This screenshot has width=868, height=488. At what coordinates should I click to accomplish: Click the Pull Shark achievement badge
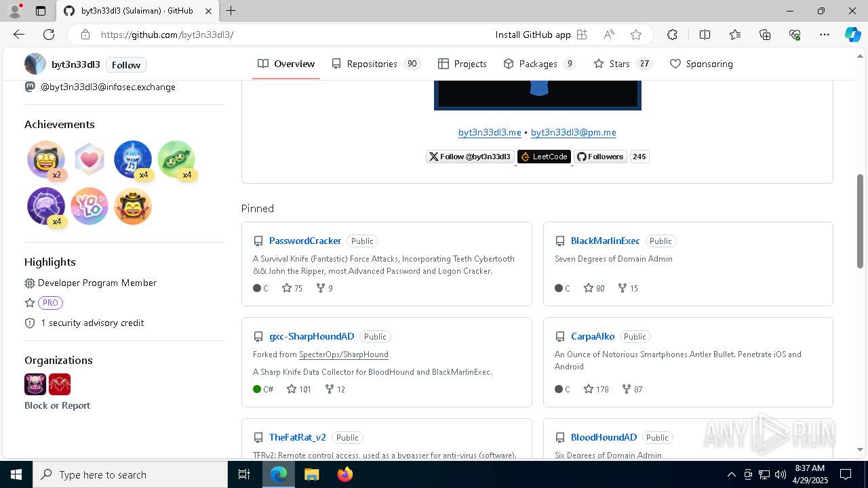(x=133, y=159)
